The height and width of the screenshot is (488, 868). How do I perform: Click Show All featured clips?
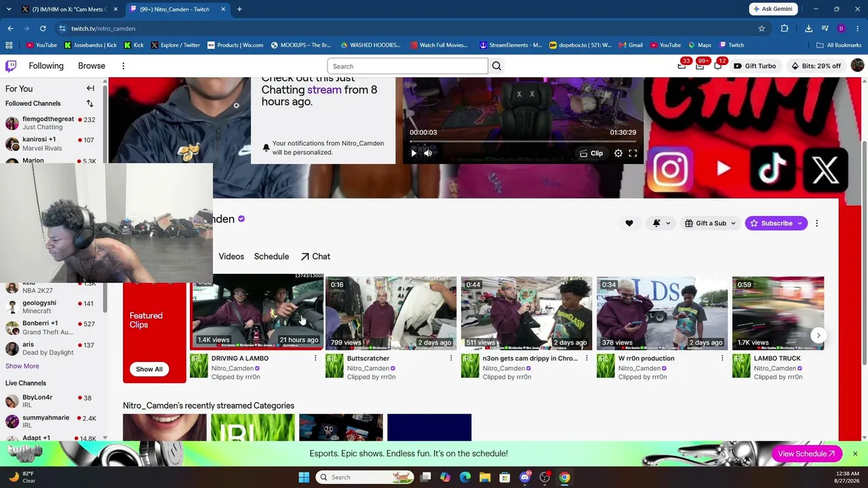149,369
